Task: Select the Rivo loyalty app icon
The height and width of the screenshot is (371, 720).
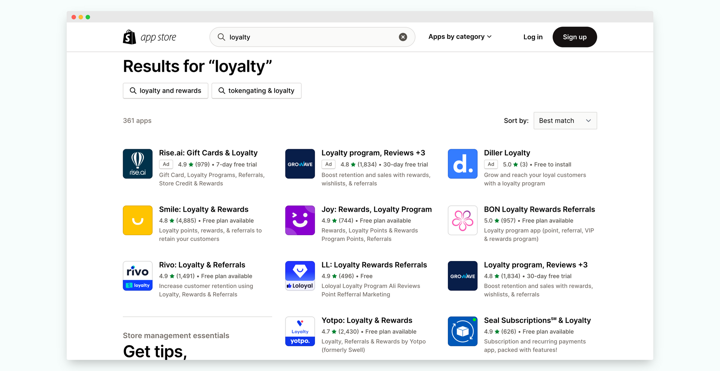Action: point(138,276)
